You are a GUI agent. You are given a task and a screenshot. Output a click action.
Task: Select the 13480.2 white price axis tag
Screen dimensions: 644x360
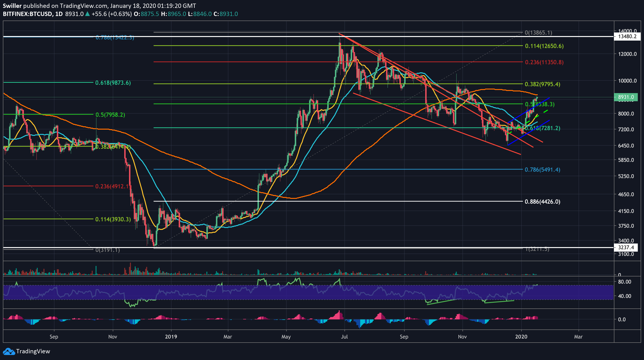coord(627,37)
